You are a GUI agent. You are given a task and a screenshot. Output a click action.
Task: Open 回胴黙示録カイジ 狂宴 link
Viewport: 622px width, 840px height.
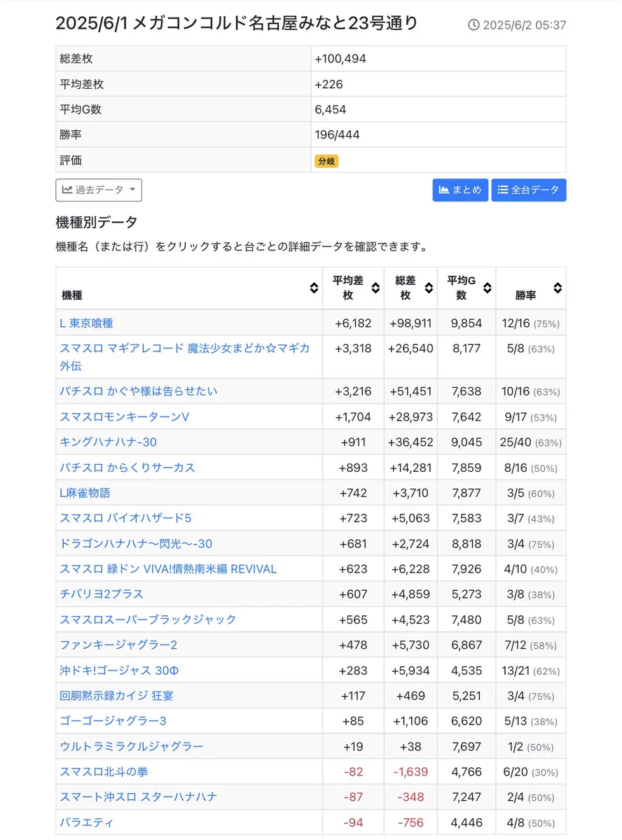coord(116,696)
